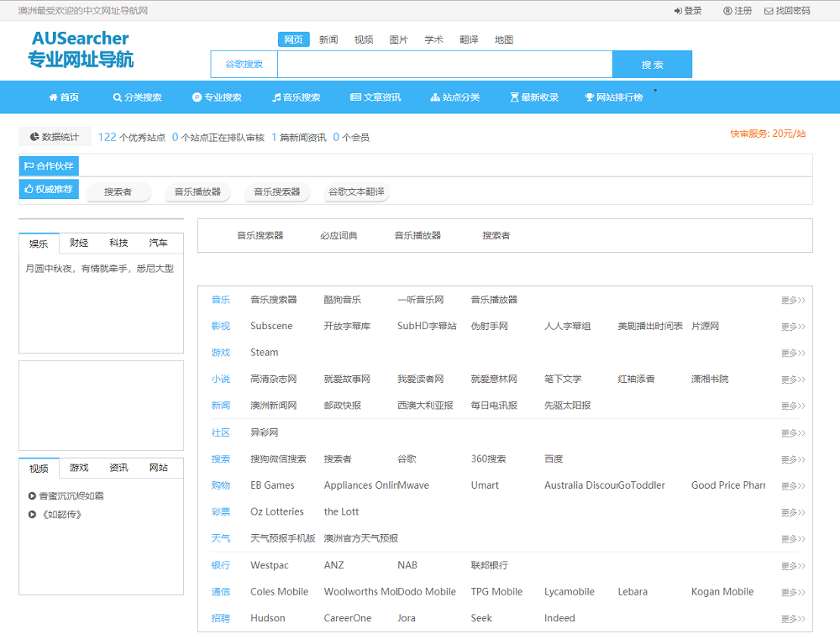
Task: Expand 更多>> in the 游戏 row
Action: tap(793, 353)
